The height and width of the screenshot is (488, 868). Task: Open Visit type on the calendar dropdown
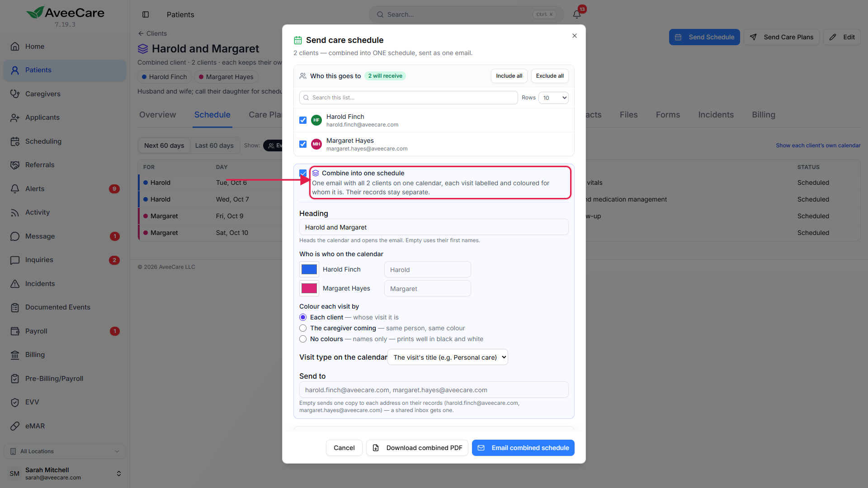click(x=448, y=357)
